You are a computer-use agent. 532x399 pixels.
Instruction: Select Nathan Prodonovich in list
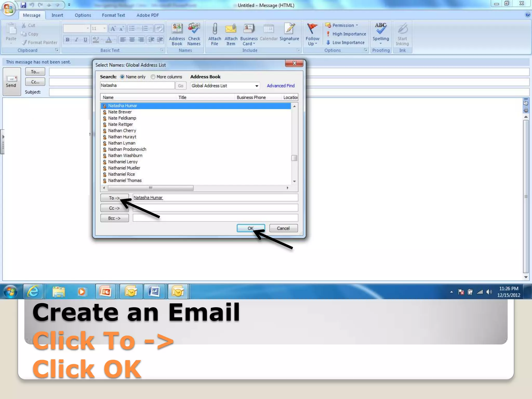pyautogui.click(x=196, y=149)
